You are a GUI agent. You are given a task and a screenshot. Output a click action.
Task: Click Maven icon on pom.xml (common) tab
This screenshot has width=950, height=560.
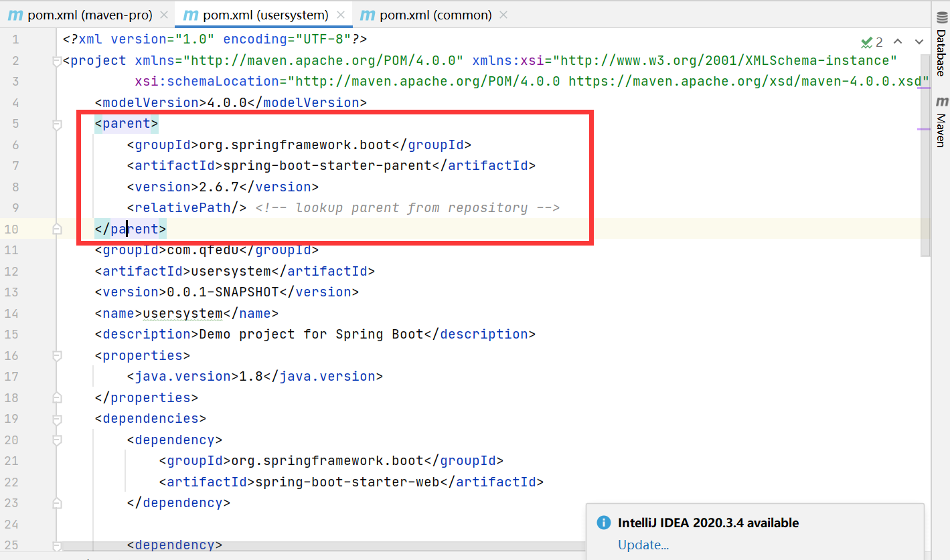click(368, 15)
